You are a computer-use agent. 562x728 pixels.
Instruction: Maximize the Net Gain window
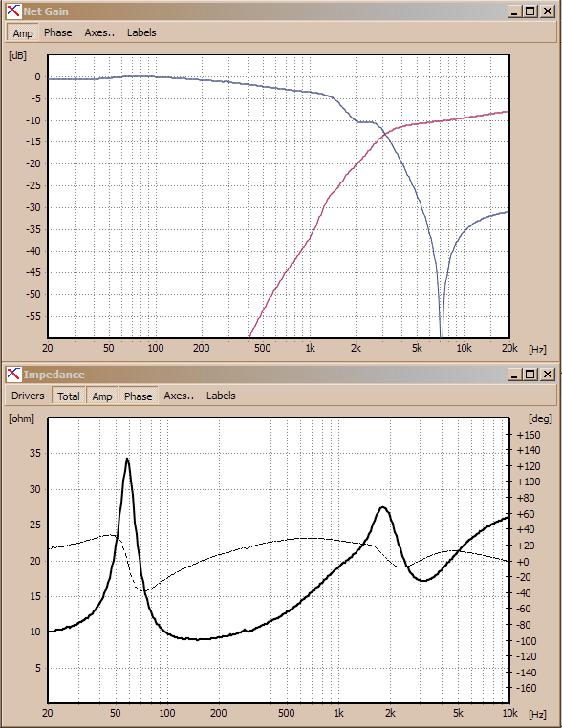(x=530, y=11)
